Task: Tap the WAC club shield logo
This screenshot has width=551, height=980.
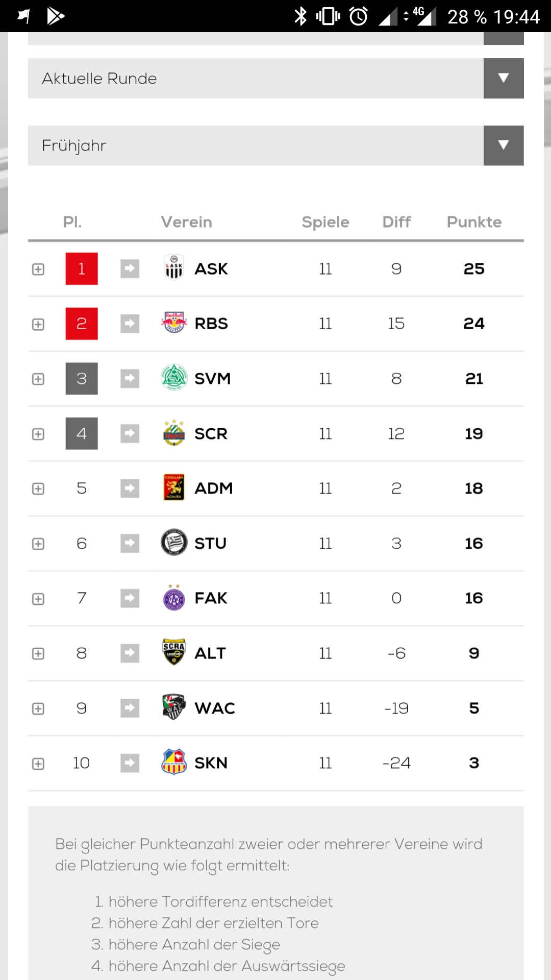Action: (x=174, y=707)
